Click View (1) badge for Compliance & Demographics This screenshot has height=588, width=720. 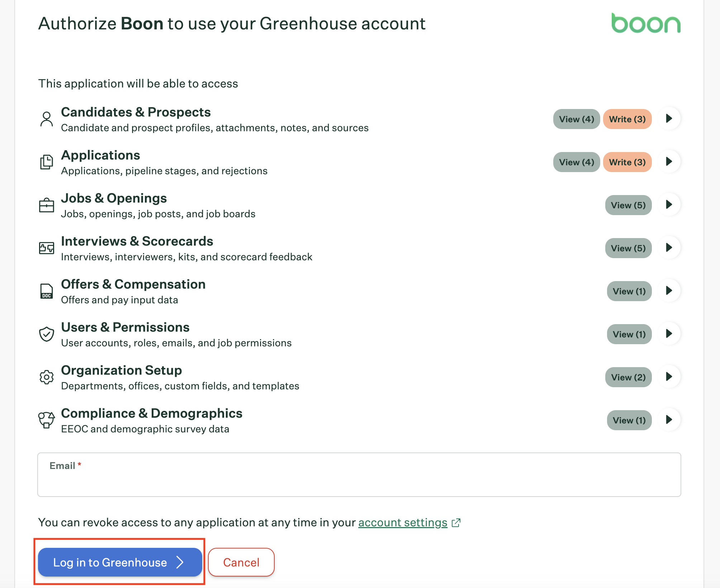[629, 420]
